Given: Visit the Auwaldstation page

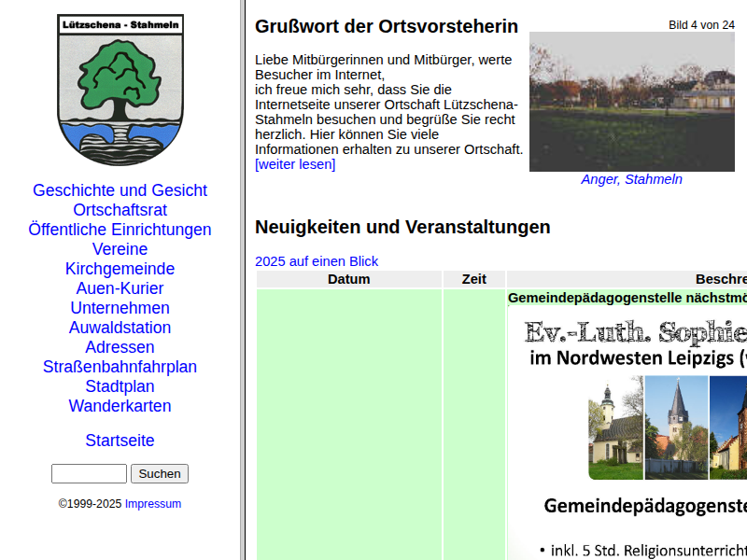Looking at the screenshot, I should click(120, 328).
